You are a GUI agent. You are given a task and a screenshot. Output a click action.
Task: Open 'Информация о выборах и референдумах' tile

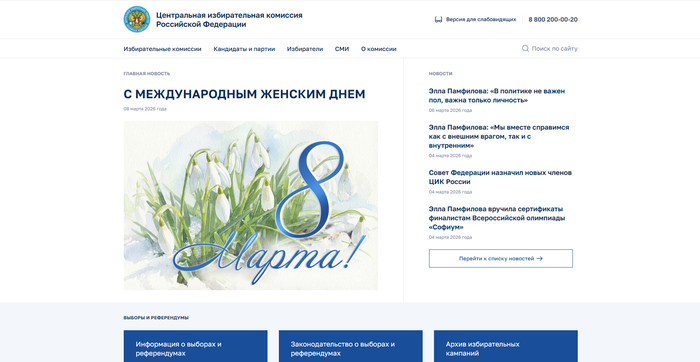click(x=196, y=346)
